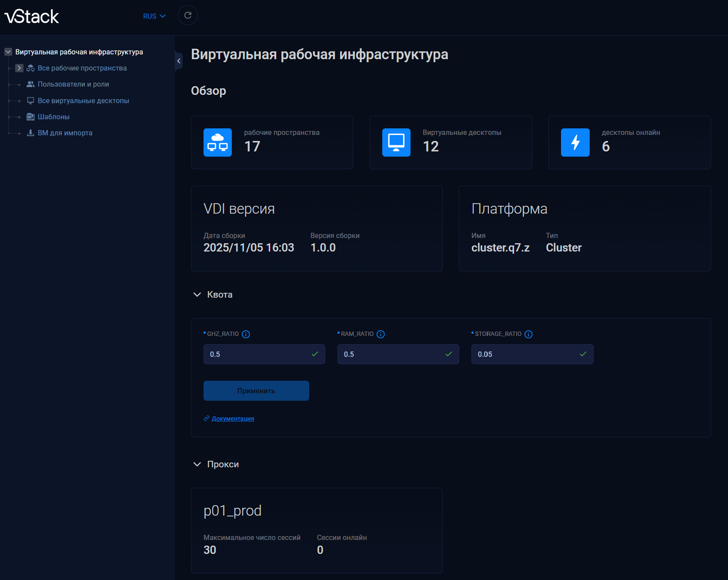728x580 pixels.
Task: Show info tooltip for GHZ_RATIO
Action: pyautogui.click(x=246, y=334)
